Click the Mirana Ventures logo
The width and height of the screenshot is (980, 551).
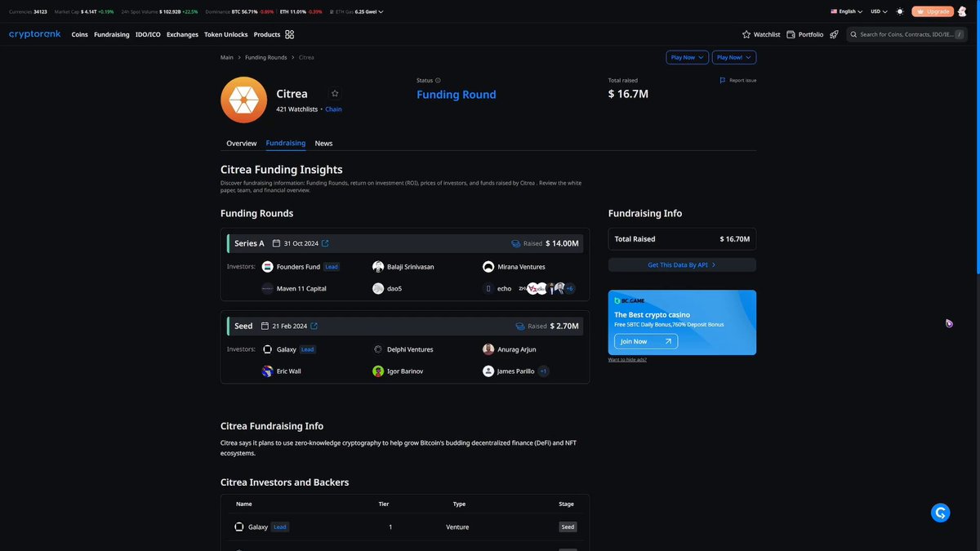[x=488, y=267]
